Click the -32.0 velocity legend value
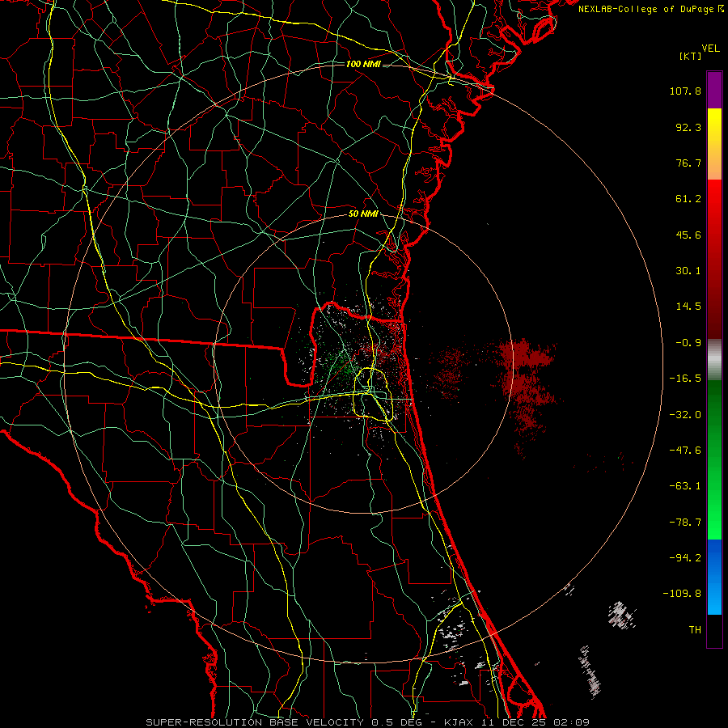728x728 pixels. coord(685,415)
